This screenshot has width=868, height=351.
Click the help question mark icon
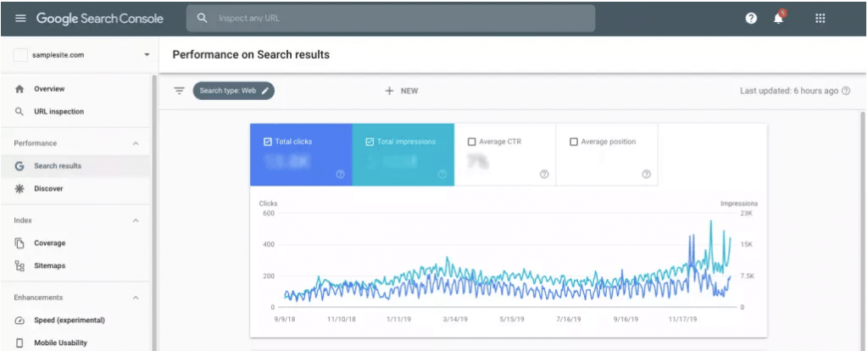751,19
